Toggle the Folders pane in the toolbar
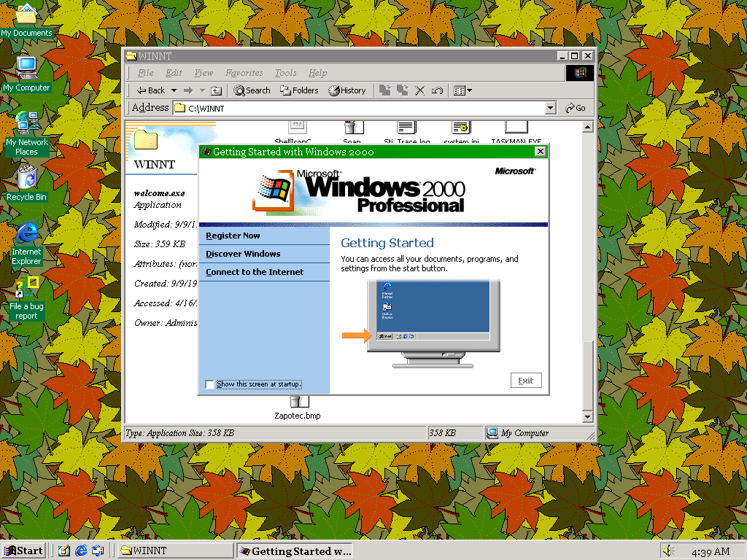 (x=299, y=90)
